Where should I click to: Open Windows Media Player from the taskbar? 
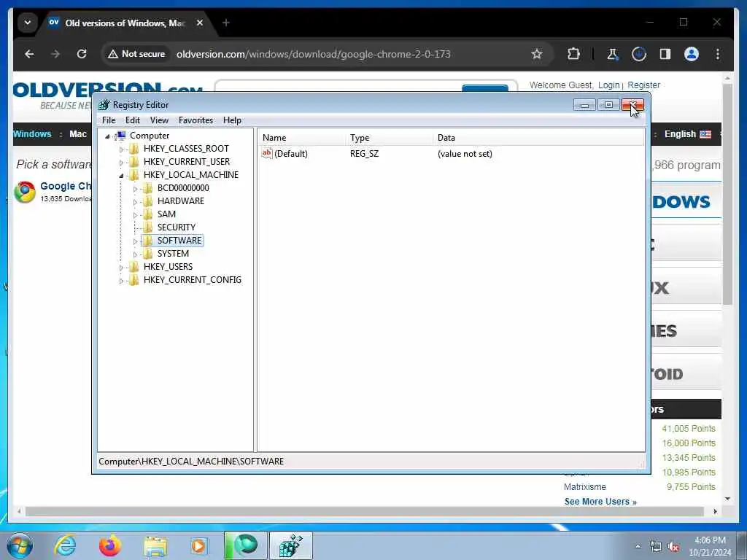tap(199, 545)
